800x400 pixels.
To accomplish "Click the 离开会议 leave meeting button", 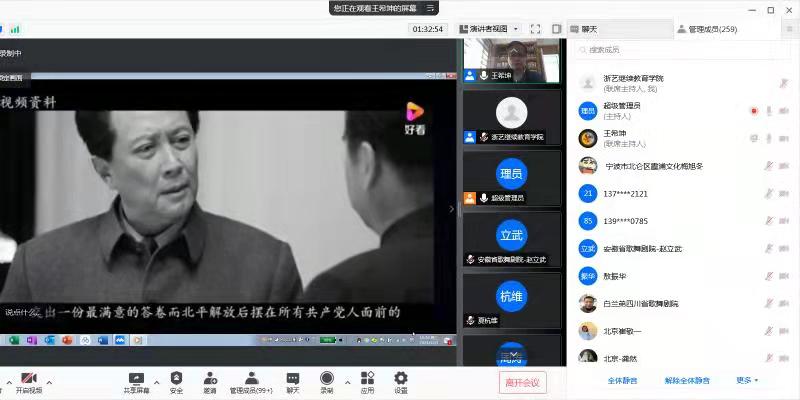I will click(522, 381).
